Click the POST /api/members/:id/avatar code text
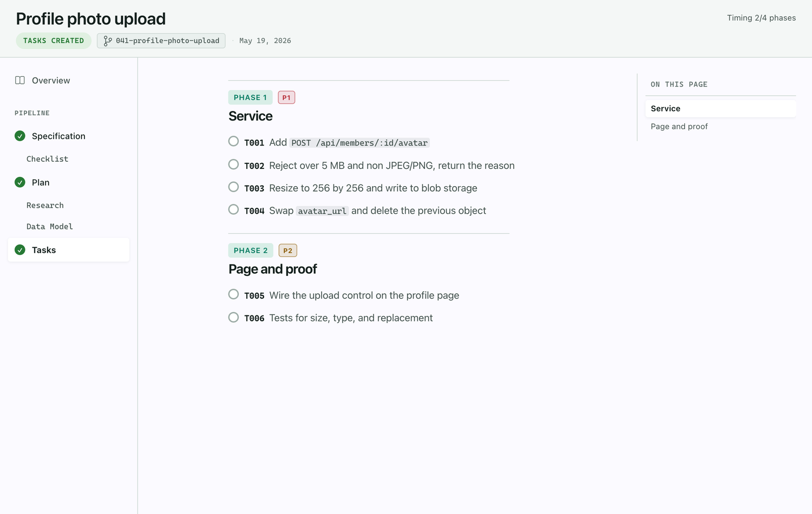Image resolution: width=812 pixels, height=514 pixels. point(359,143)
